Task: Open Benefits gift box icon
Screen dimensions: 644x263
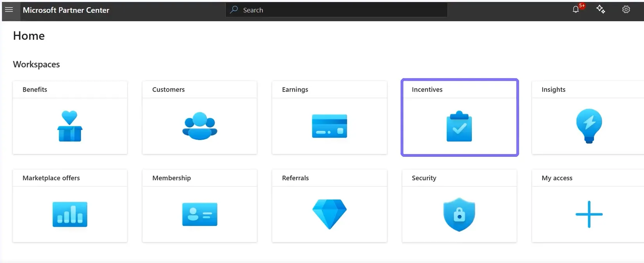Action: [70, 126]
